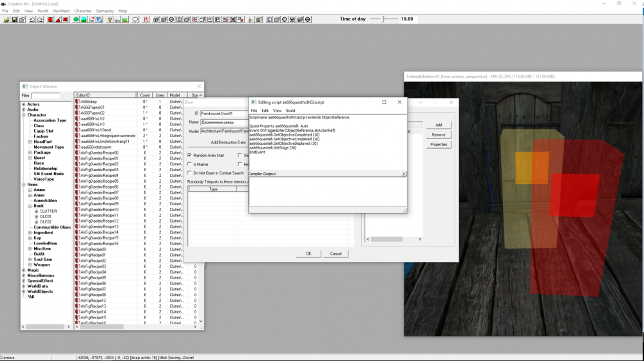Open the load master/plugin files folder icon
Viewport: 644px width, 361px height.
6,19
